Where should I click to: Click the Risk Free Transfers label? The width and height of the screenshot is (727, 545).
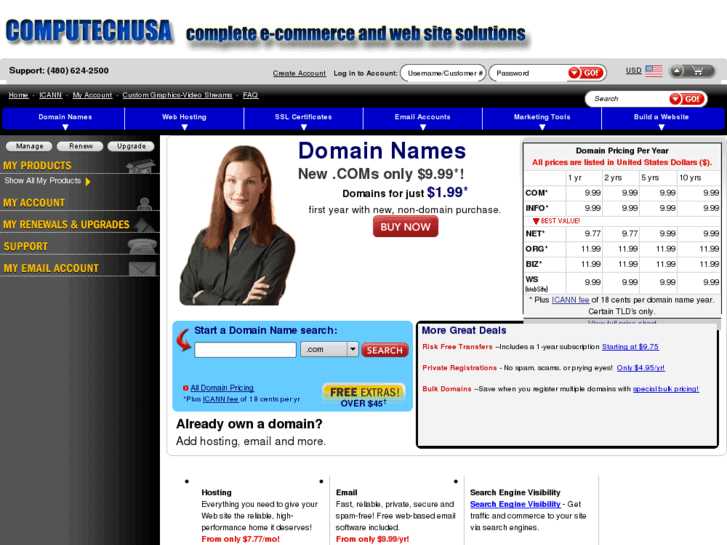pos(457,346)
